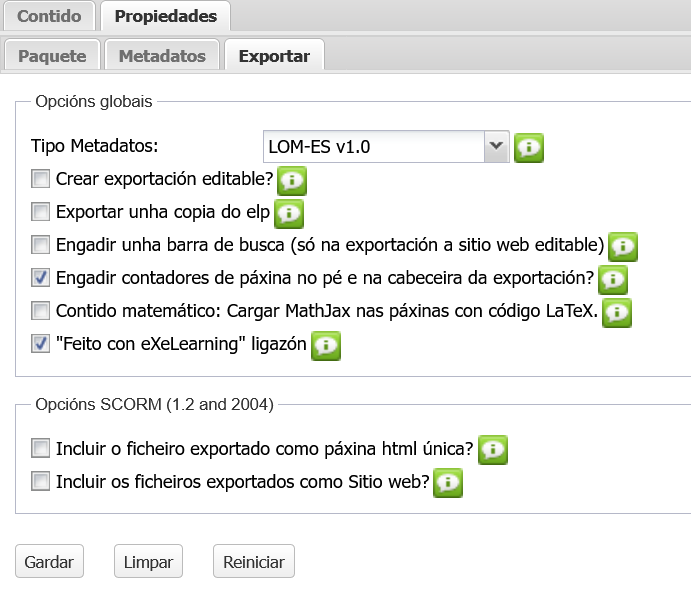Enable the Crear exportación editable checkbox
The image size is (691, 591).
[41, 180]
